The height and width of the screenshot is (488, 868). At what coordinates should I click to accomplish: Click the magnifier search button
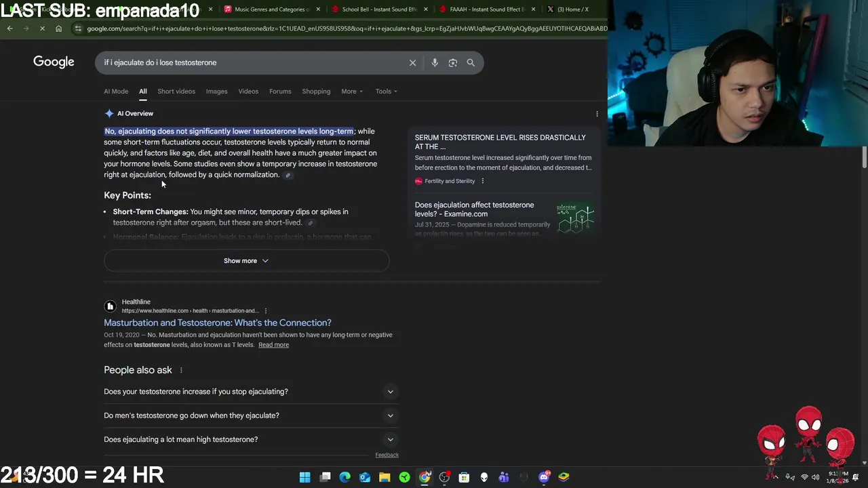tap(471, 62)
